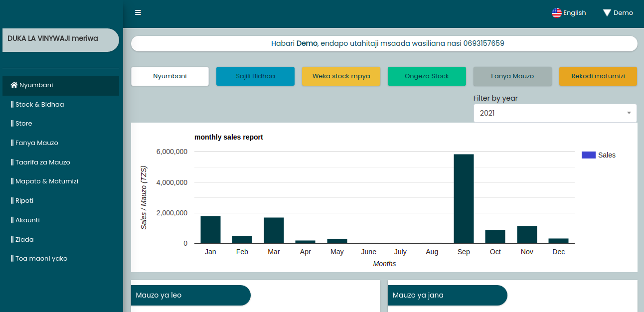Viewport: 644px width, 312px height.
Task: Select the white Nyumbani tab button
Action: (169, 76)
